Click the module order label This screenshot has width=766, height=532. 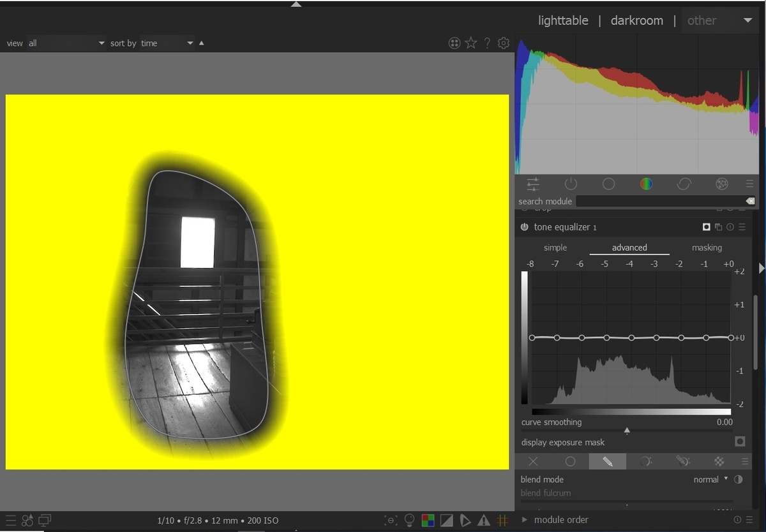click(x=561, y=520)
